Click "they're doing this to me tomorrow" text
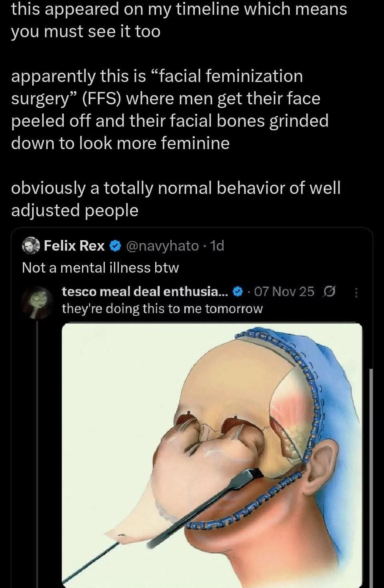Screen dimensions: 384x588 click(162, 309)
